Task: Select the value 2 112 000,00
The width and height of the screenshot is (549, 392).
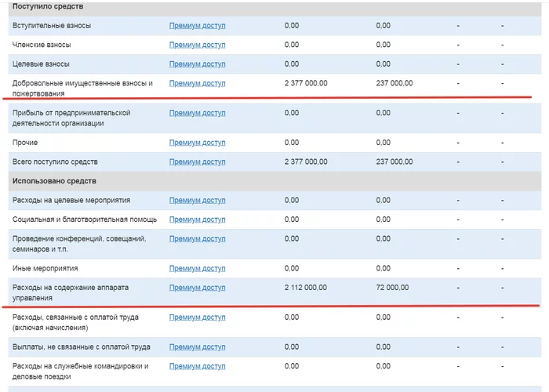Action: coord(305,288)
